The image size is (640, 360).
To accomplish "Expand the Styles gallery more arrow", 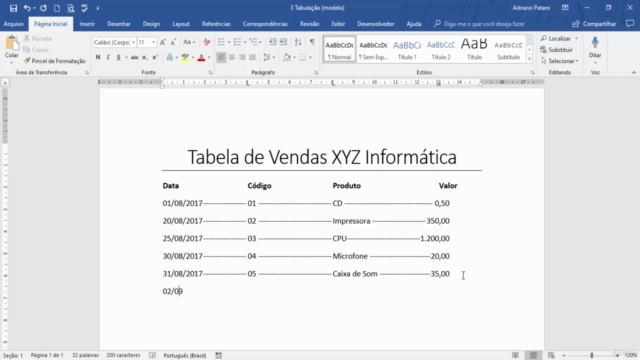I will coord(529,59).
